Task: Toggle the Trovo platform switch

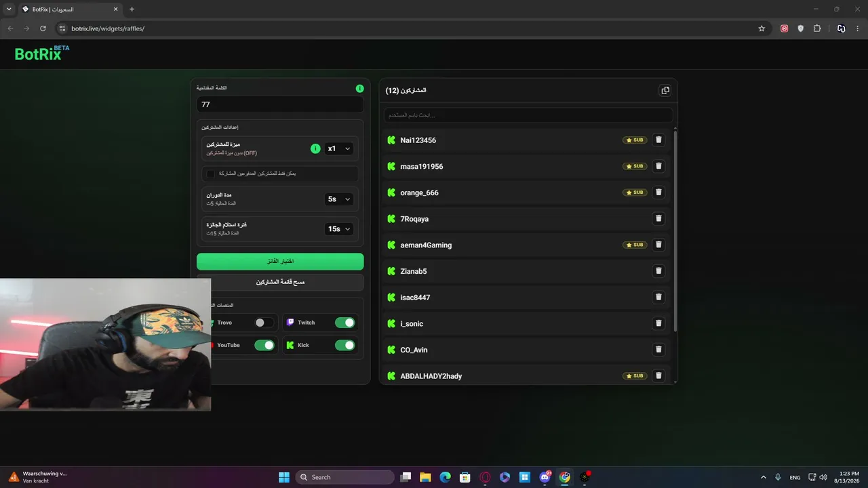Action: click(264, 323)
